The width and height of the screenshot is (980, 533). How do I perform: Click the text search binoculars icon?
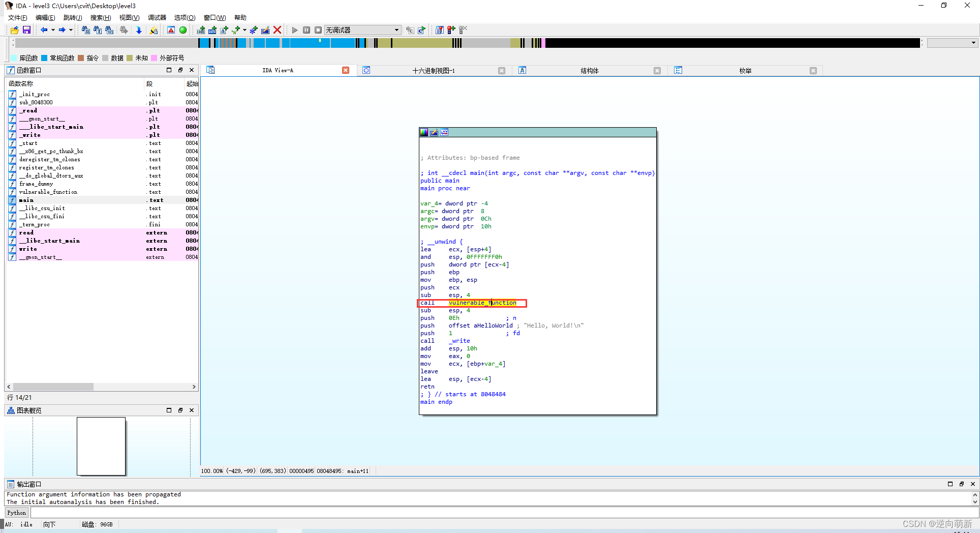point(98,30)
